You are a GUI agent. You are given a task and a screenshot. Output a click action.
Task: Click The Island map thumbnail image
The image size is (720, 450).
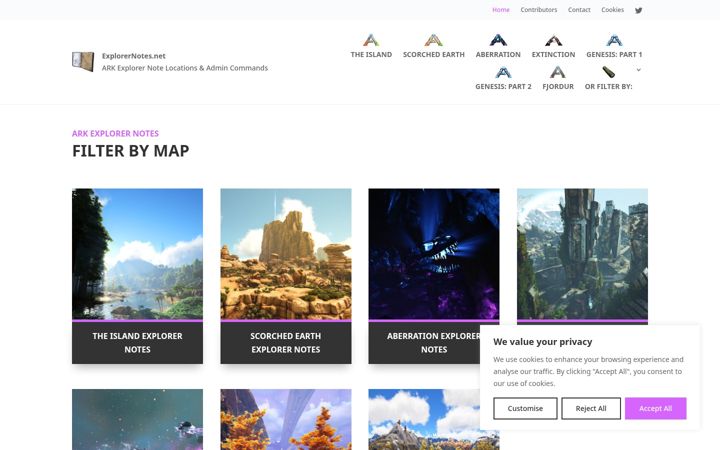pos(137,254)
